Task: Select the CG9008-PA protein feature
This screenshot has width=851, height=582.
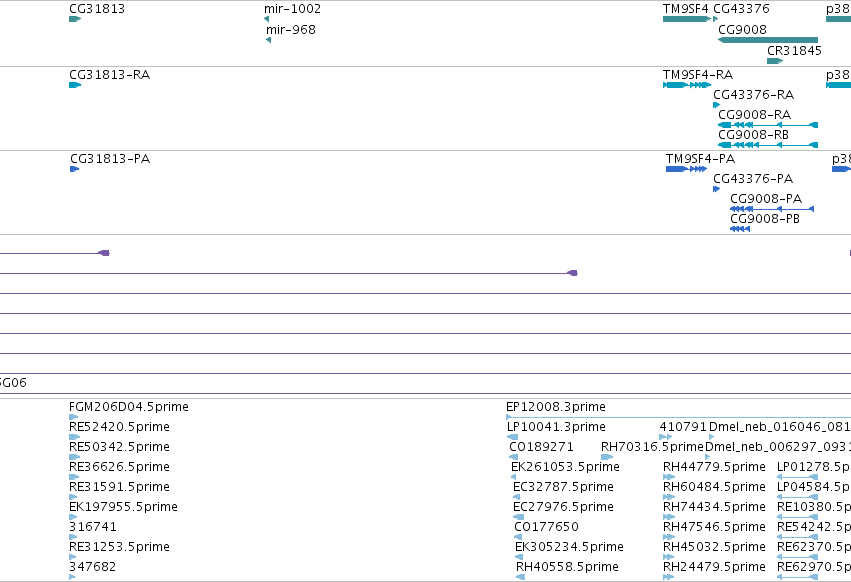Action: [772, 209]
